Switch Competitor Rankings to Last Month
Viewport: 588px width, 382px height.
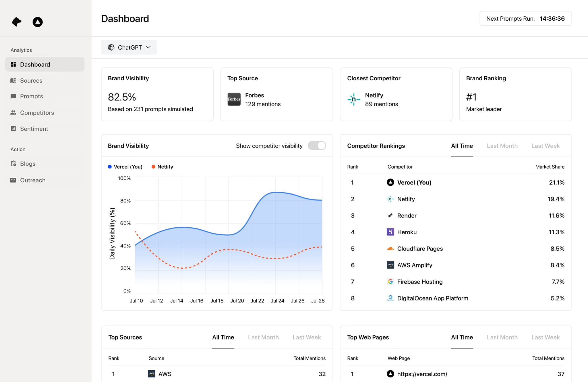click(502, 146)
